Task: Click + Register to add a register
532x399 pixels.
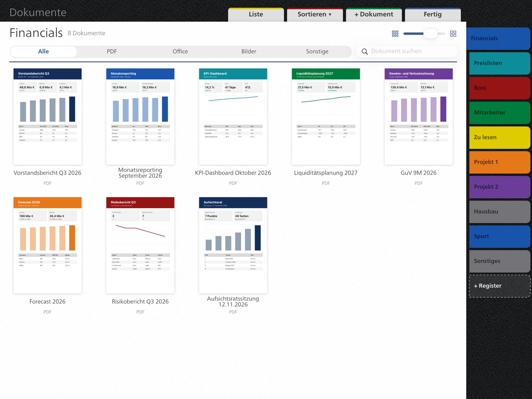Action: point(500,286)
